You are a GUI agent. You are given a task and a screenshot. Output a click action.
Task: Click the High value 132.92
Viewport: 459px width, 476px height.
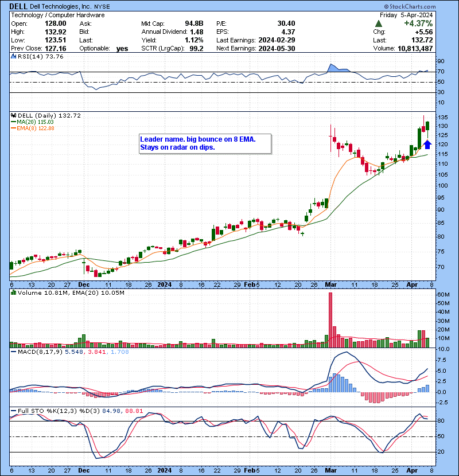click(x=56, y=32)
